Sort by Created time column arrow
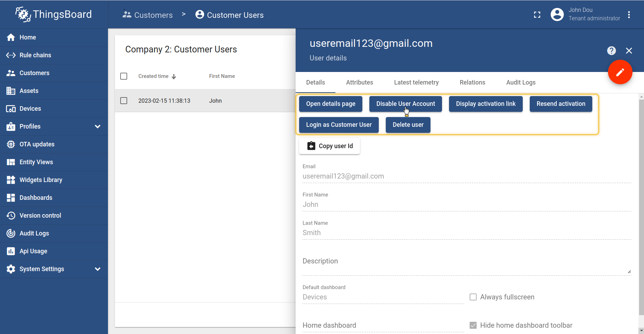The height and width of the screenshot is (334, 644). pyautogui.click(x=174, y=77)
